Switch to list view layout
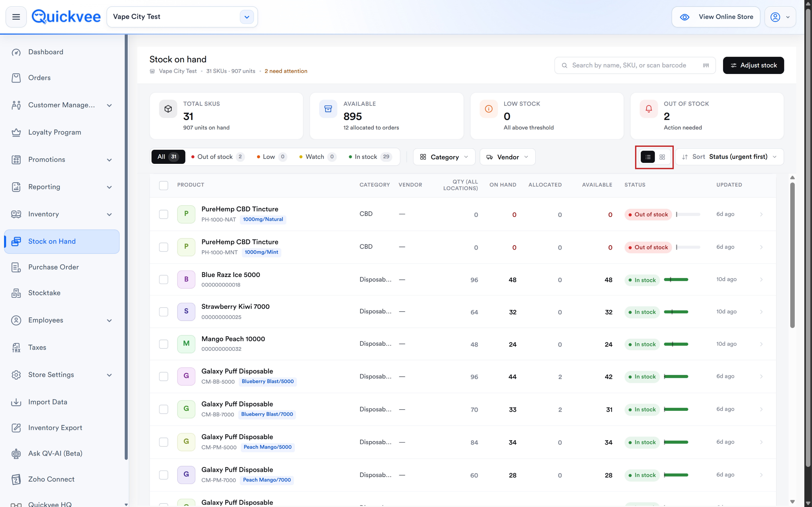812x507 pixels. click(647, 157)
